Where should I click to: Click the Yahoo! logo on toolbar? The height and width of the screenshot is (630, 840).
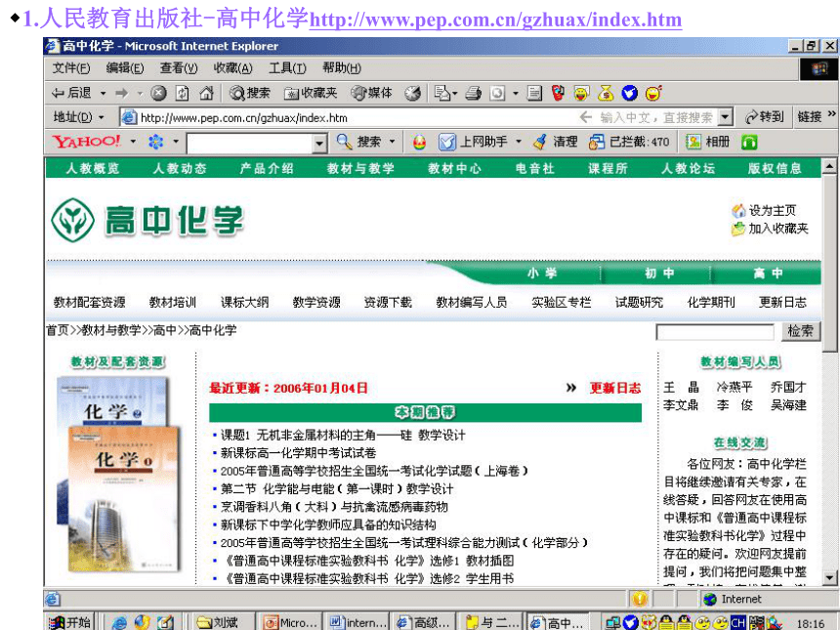pos(86,142)
